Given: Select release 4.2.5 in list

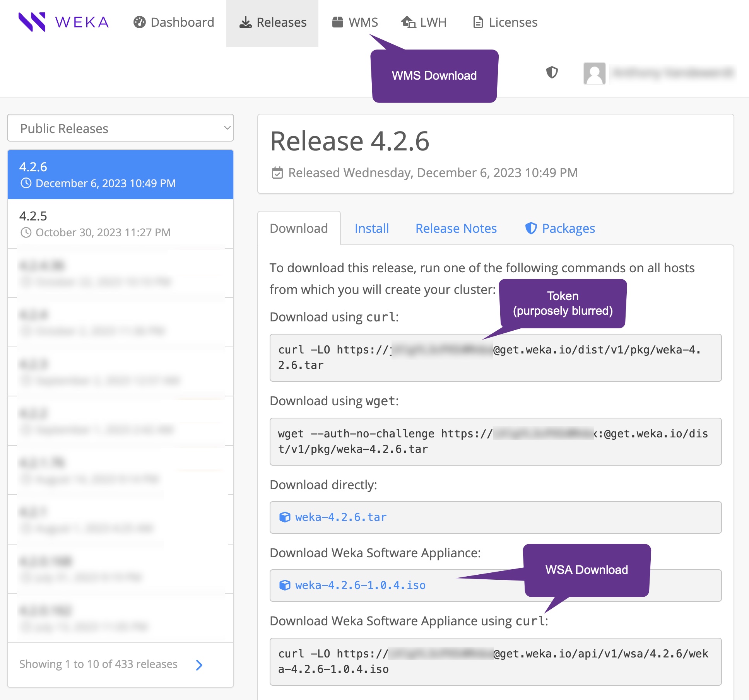Looking at the screenshot, I should click(120, 224).
